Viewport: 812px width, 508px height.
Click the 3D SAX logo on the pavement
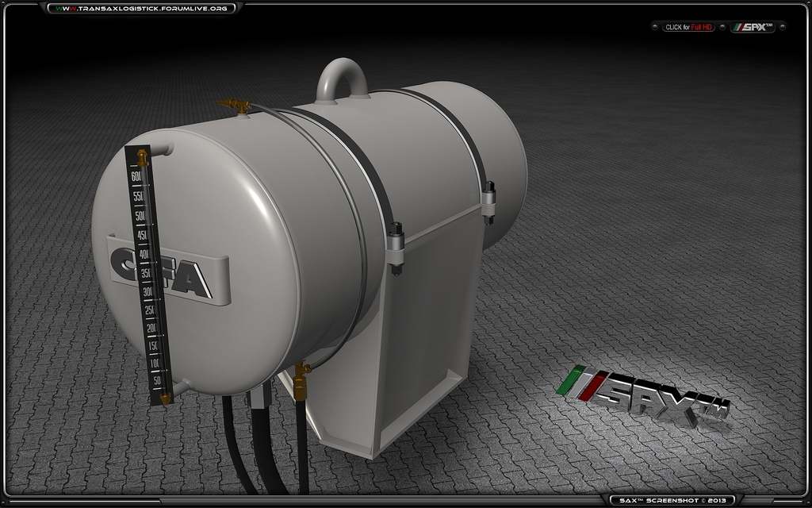(x=644, y=396)
